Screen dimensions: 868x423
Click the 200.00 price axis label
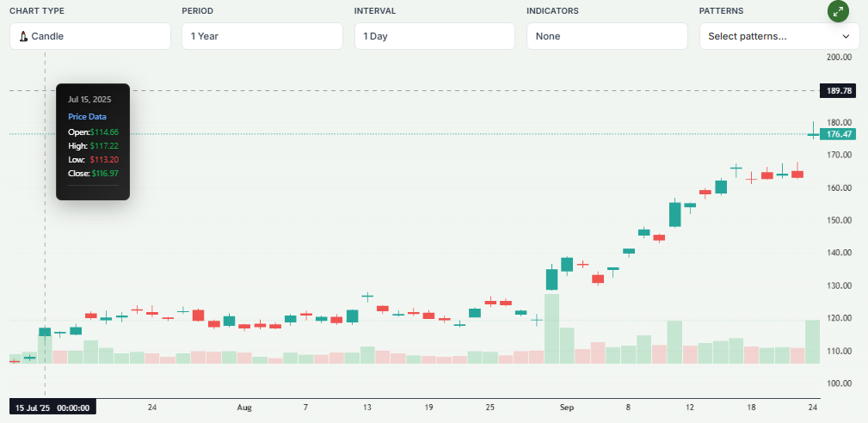point(839,58)
